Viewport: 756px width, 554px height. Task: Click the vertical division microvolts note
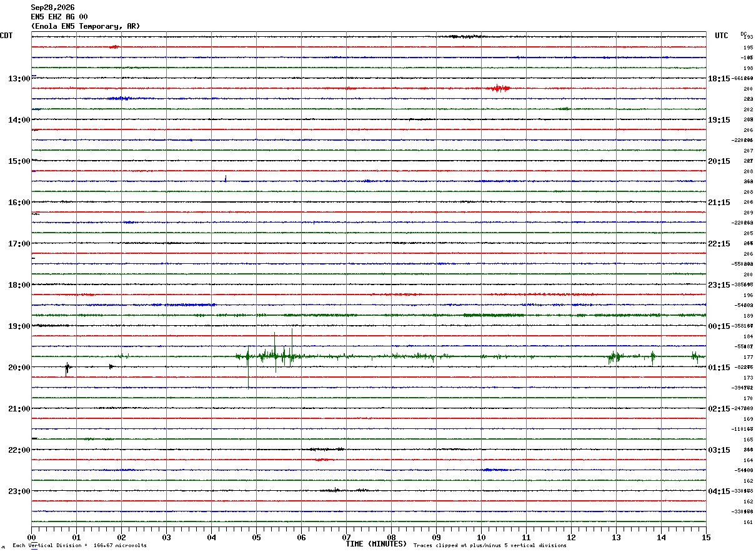point(79,546)
